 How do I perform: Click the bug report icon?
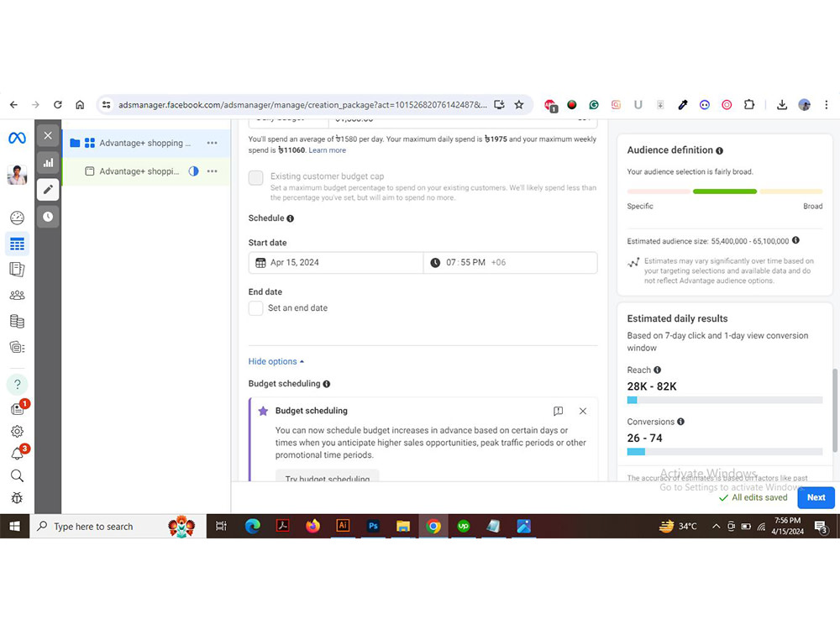[17, 497]
